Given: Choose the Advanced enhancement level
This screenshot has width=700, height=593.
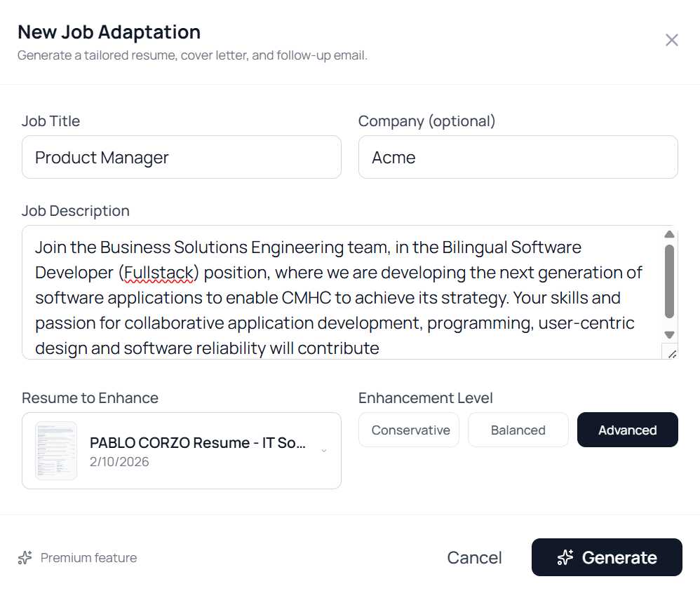Looking at the screenshot, I should pyautogui.click(x=627, y=430).
